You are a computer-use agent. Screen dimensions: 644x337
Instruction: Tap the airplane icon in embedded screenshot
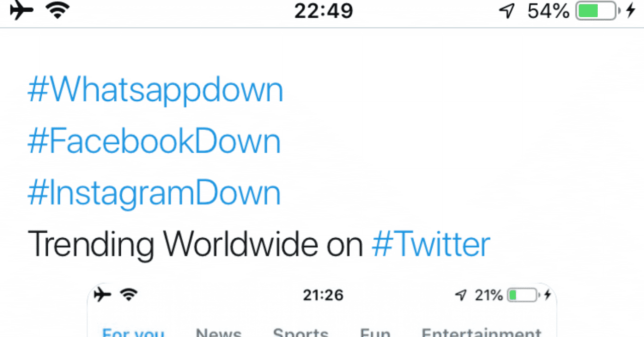[103, 295]
